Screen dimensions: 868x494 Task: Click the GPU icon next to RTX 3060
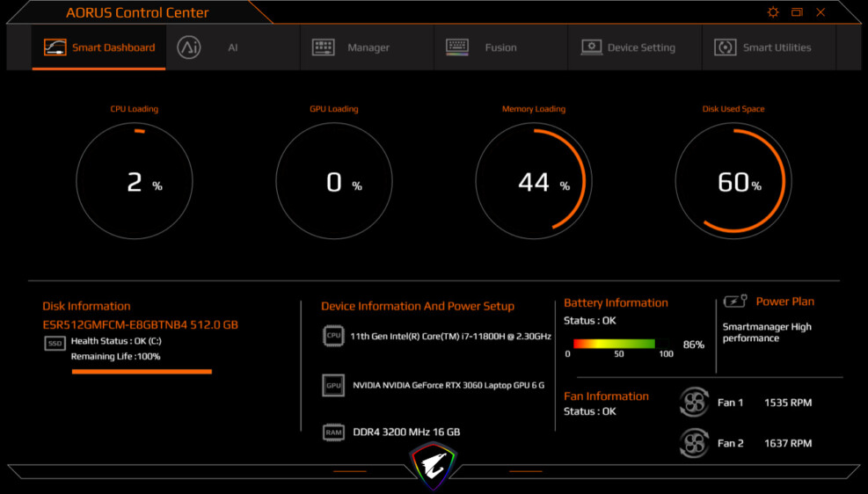(x=333, y=385)
